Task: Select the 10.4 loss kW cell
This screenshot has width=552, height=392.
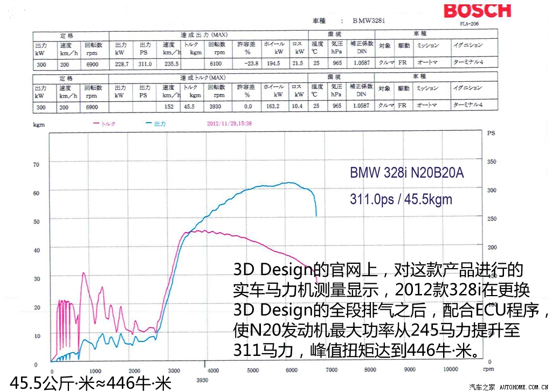Action: click(297, 106)
